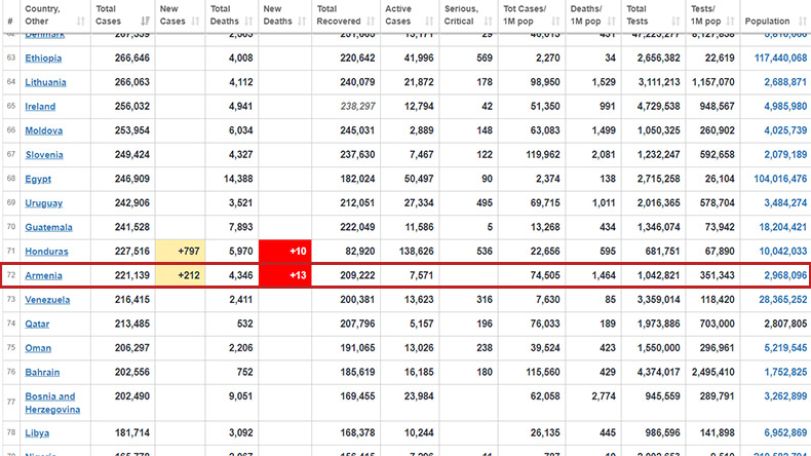Image resolution: width=811 pixels, height=456 pixels.
Task: Open Moldova population 4,025,739 link
Action: (785, 131)
